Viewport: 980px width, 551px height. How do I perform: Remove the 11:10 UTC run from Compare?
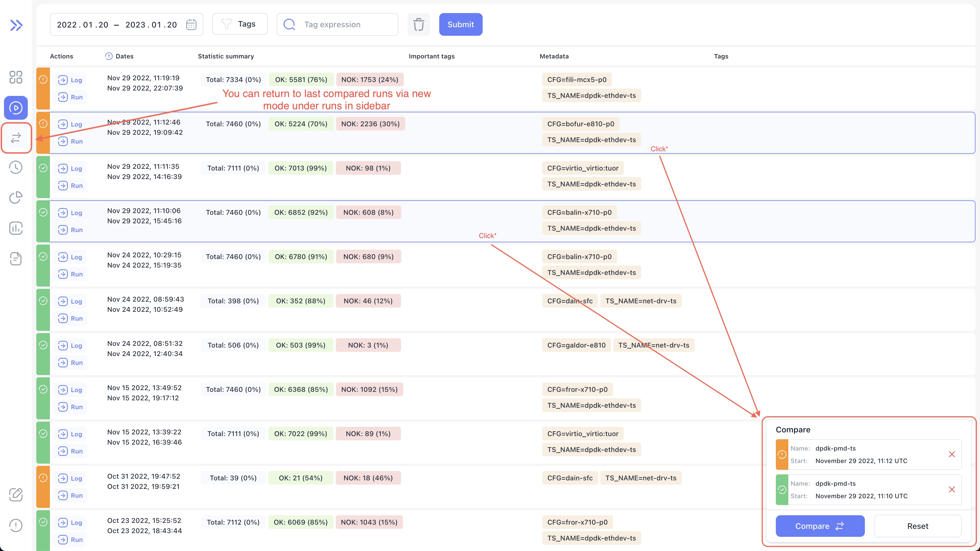point(951,489)
